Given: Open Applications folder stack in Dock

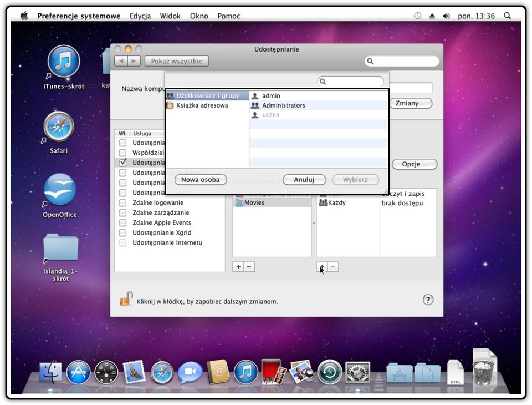Looking at the screenshot, I should click(399, 373).
